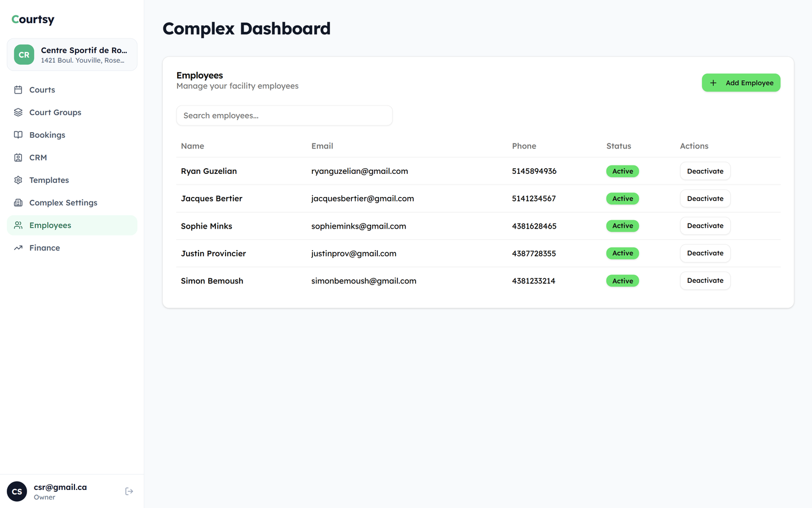Open the Bookings page
This screenshot has width=812, height=508.
click(72, 135)
